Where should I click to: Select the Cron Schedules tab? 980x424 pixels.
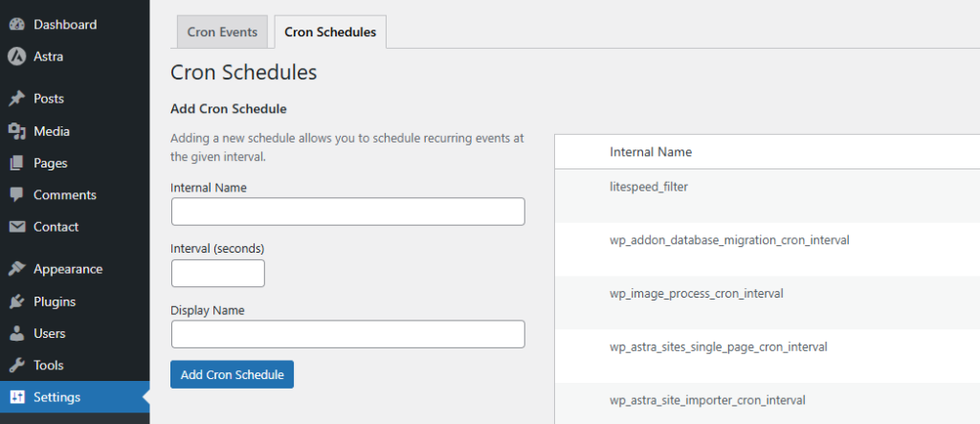point(330,32)
